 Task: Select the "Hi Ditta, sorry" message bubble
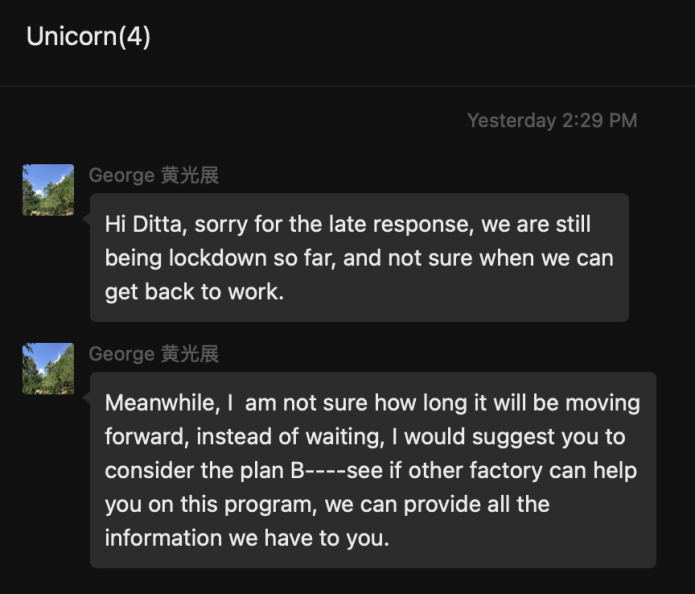click(359, 257)
